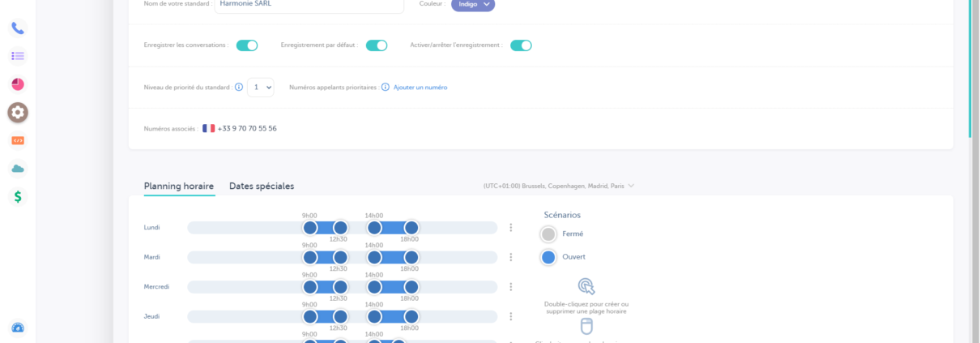Click the settings gear icon in sidebar
This screenshot has width=980, height=343.
[x=18, y=113]
